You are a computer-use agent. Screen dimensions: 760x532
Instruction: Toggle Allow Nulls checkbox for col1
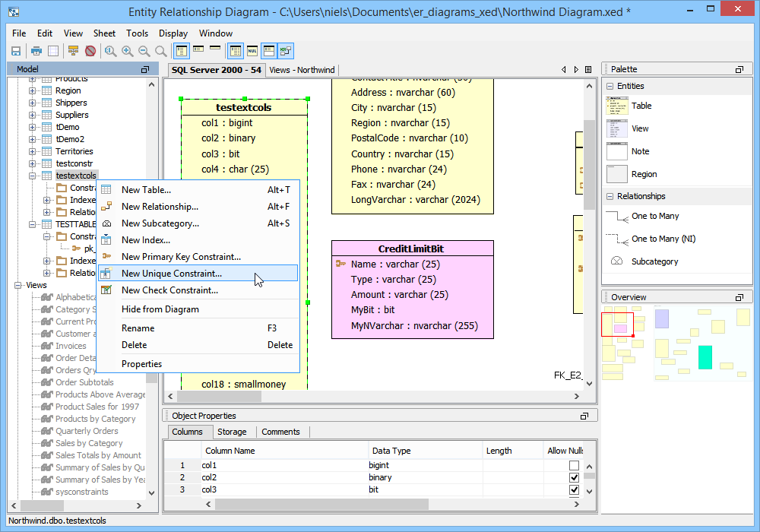coord(574,465)
